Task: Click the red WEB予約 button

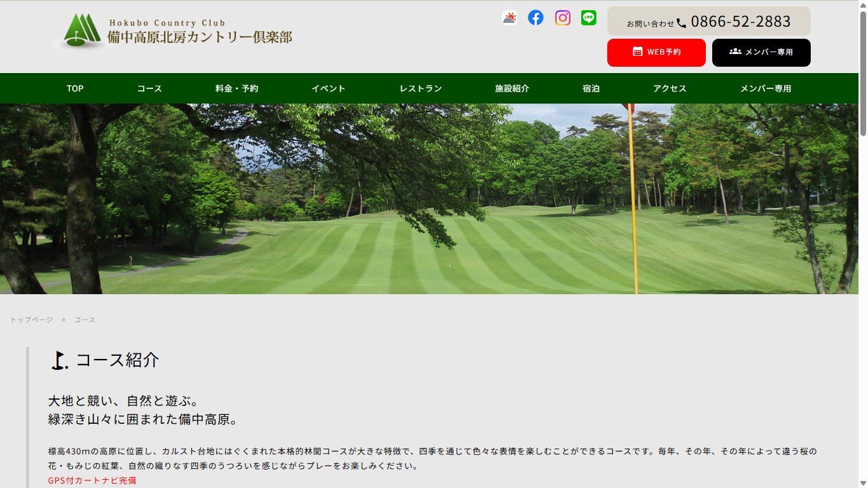Action: point(656,53)
